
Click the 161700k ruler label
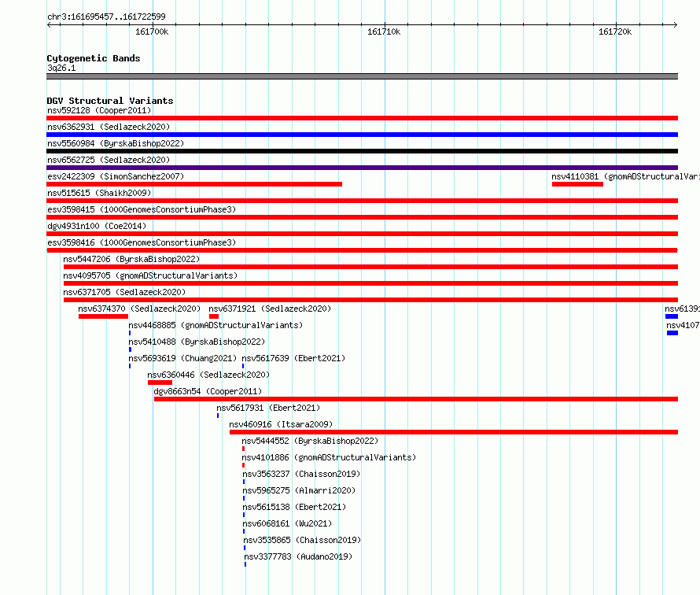[x=152, y=31]
